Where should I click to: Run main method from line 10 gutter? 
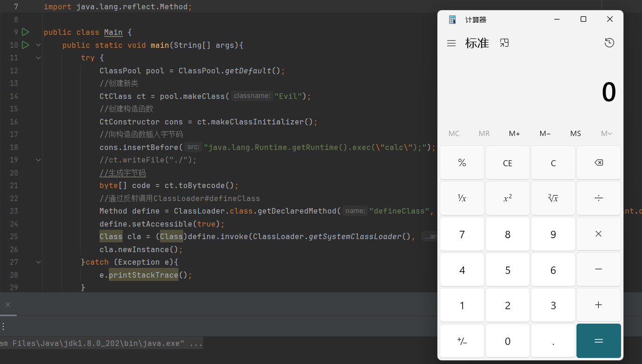click(26, 45)
